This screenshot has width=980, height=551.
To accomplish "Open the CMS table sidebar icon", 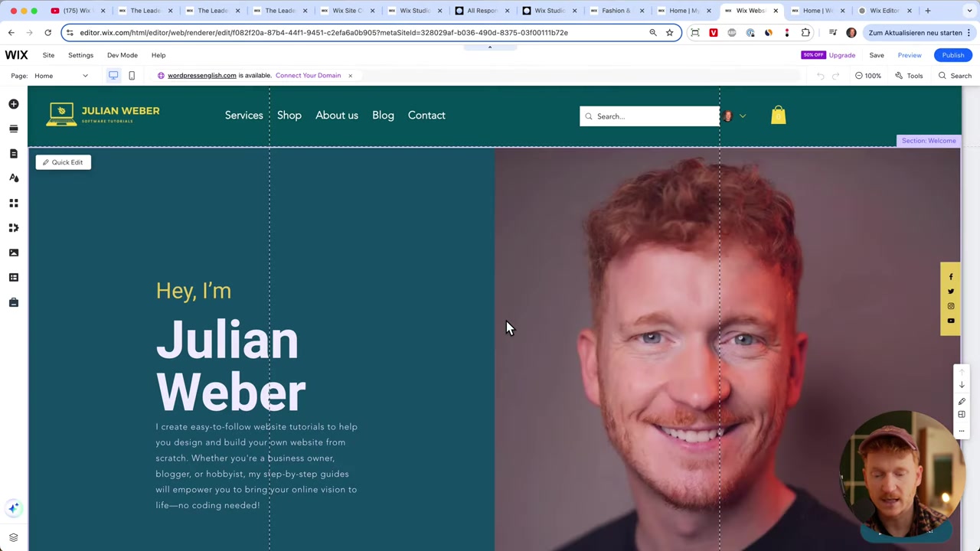I will tap(13, 277).
